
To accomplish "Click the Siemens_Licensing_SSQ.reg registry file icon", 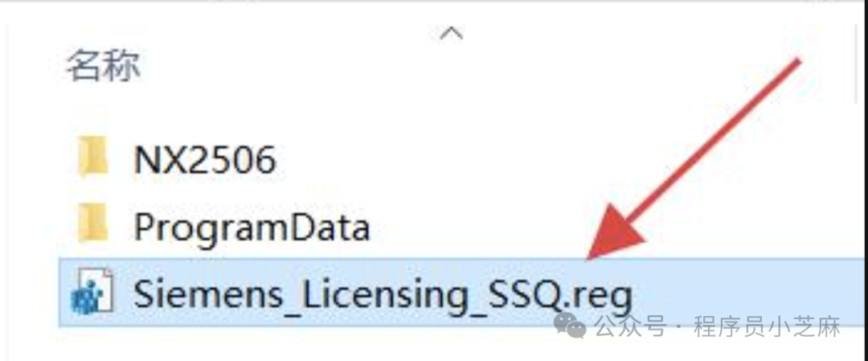I will click(x=92, y=291).
